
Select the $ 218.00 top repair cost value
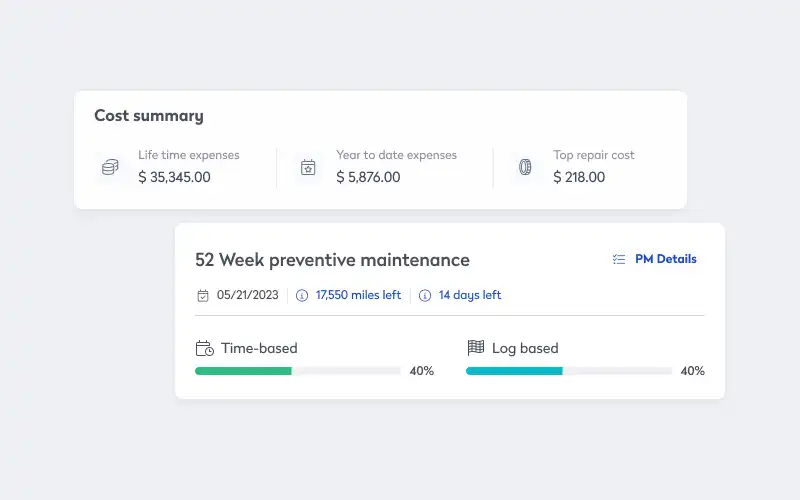coord(579,177)
